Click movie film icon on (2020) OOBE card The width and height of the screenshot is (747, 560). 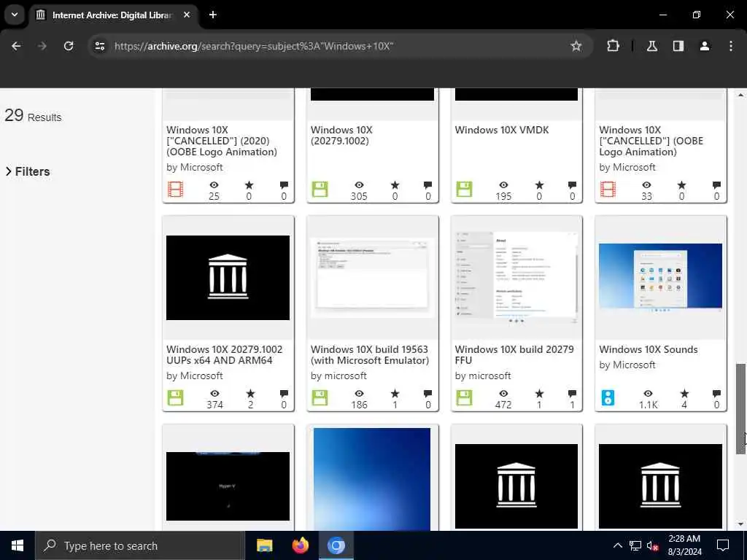tap(175, 189)
